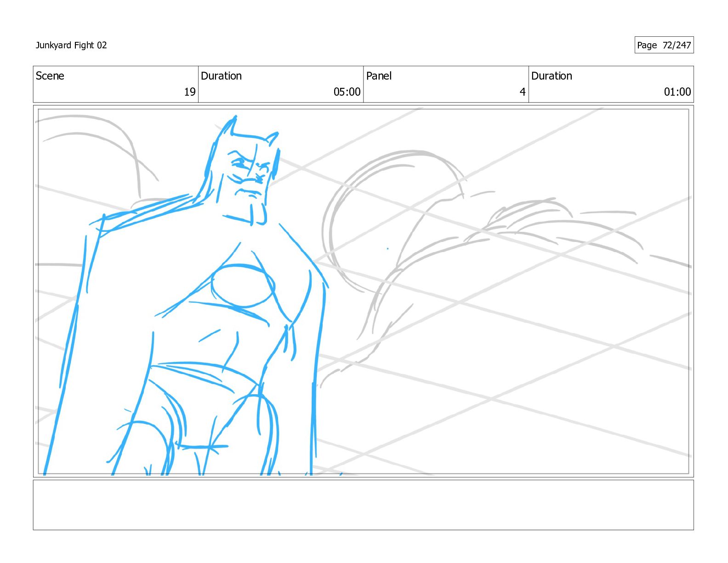Select the scene number '19'
The image size is (728, 563).
pos(190,92)
